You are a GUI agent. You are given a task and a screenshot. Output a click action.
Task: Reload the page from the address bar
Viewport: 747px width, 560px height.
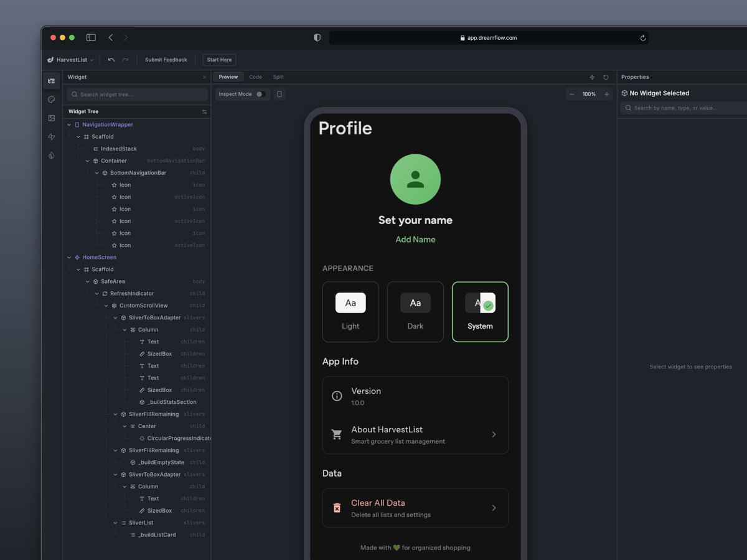(x=643, y=38)
